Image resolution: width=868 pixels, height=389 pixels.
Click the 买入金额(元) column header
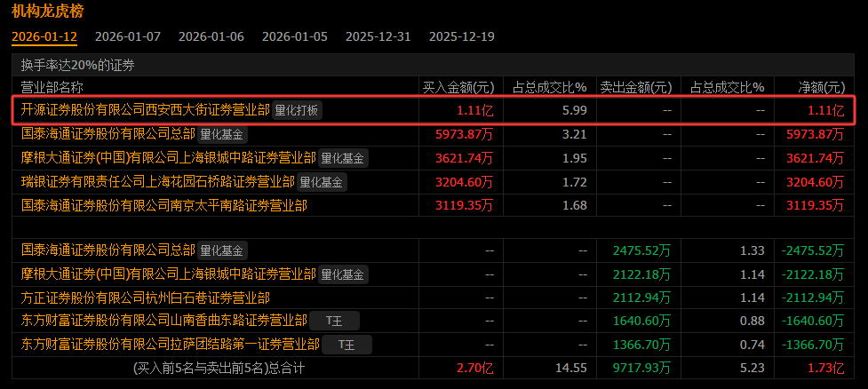458,87
